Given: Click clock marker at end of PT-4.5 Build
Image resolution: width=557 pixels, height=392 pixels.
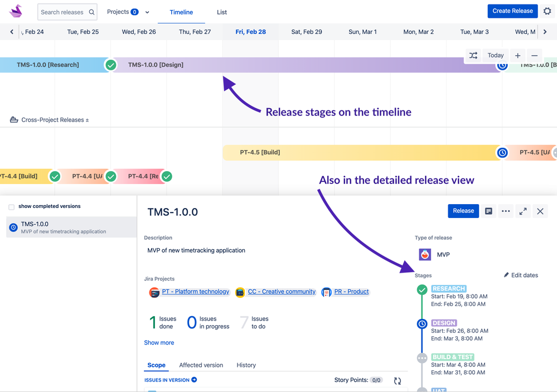Looking at the screenshot, I should 502,153.
